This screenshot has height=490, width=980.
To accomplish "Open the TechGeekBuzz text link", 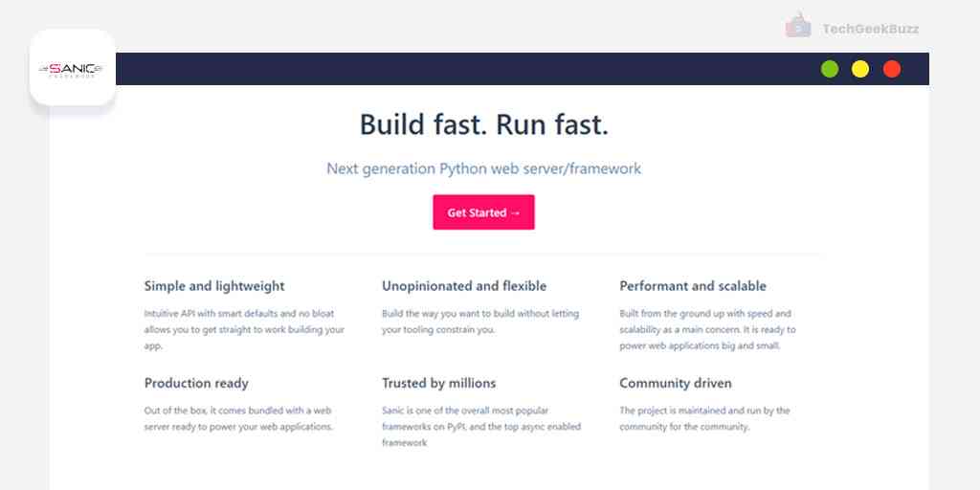I will click(870, 29).
